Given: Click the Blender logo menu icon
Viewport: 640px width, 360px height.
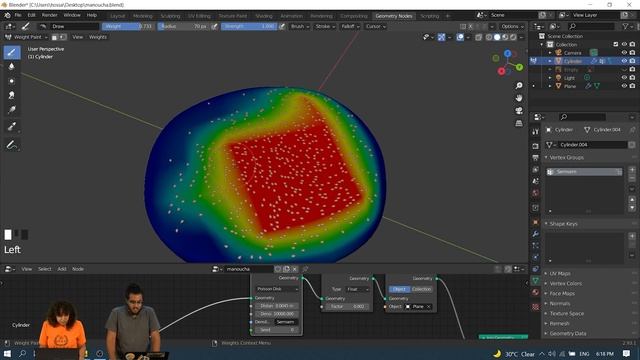Looking at the screenshot, I should click(x=7, y=15).
